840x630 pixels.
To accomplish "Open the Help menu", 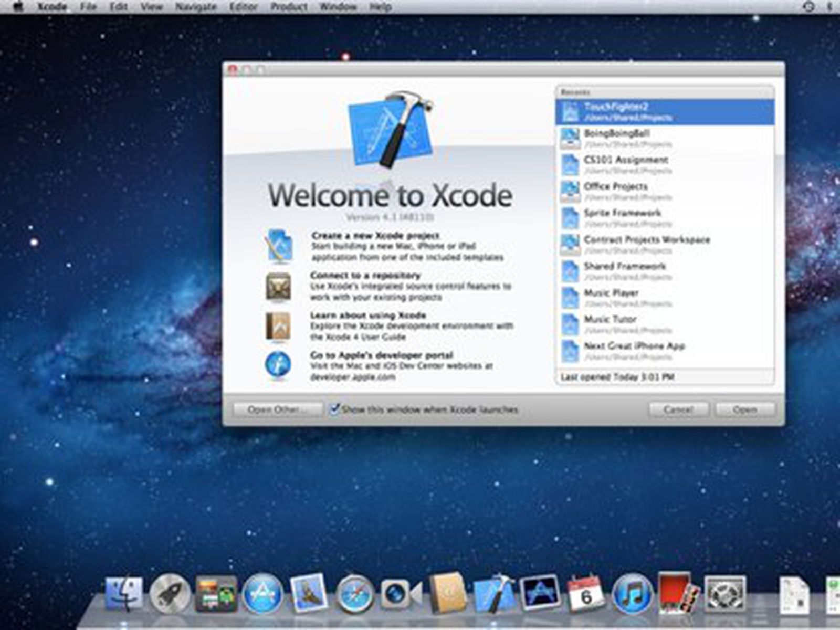I will pos(380,7).
